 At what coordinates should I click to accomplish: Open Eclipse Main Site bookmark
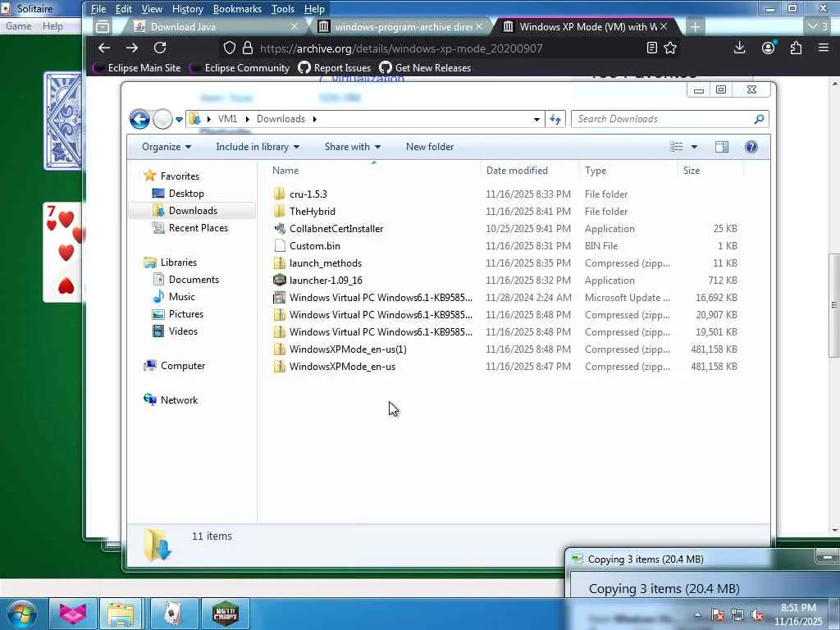[137, 68]
